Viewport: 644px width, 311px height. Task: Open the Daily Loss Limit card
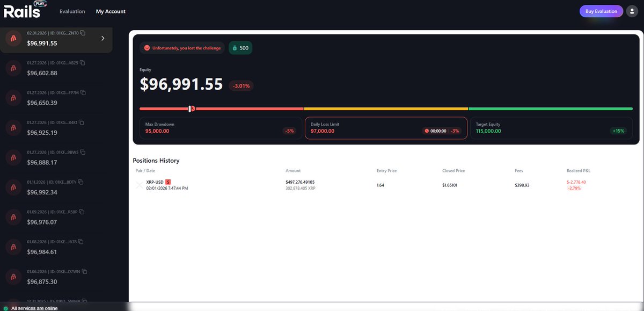click(x=386, y=128)
